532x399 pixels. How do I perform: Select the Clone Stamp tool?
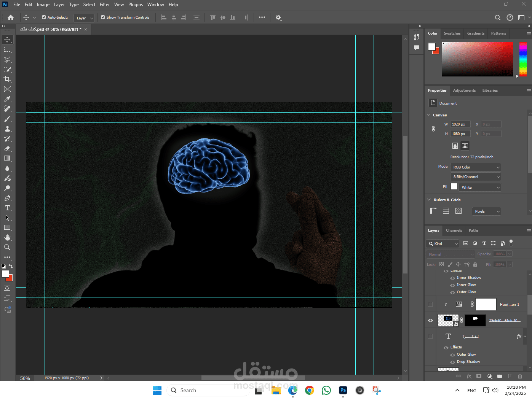[7, 129]
